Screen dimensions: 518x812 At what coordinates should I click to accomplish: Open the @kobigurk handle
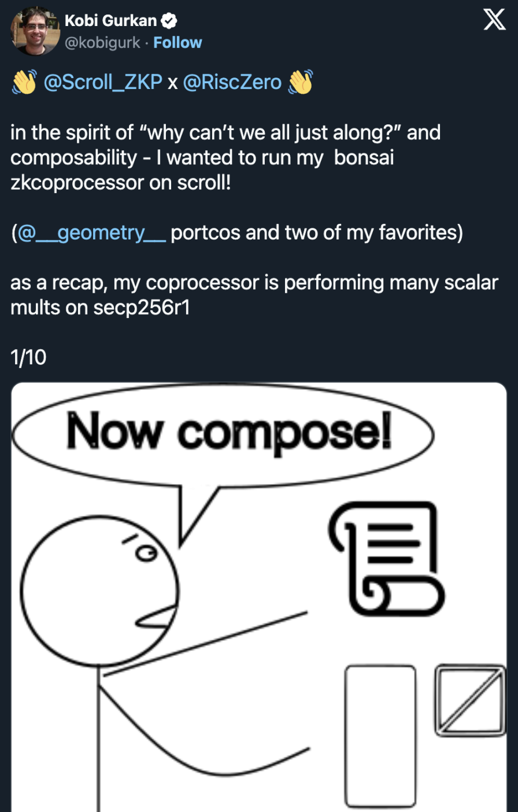[102, 43]
